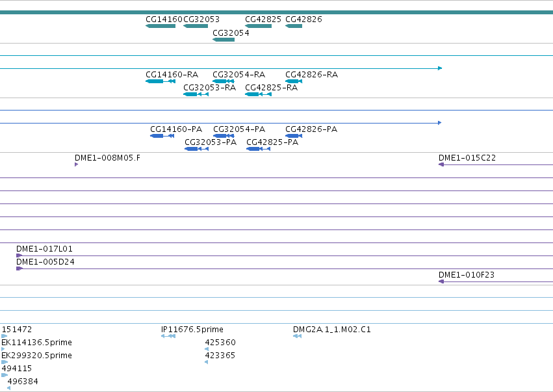Click the CG14160 gene label text

pos(164,19)
